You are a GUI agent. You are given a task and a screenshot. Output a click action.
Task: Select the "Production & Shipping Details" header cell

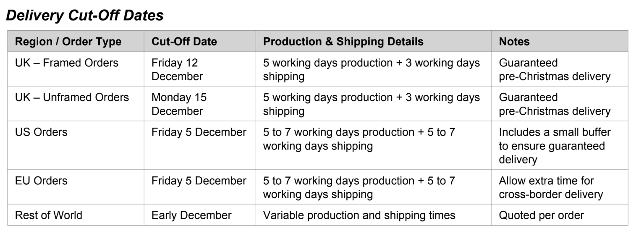click(x=343, y=42)
